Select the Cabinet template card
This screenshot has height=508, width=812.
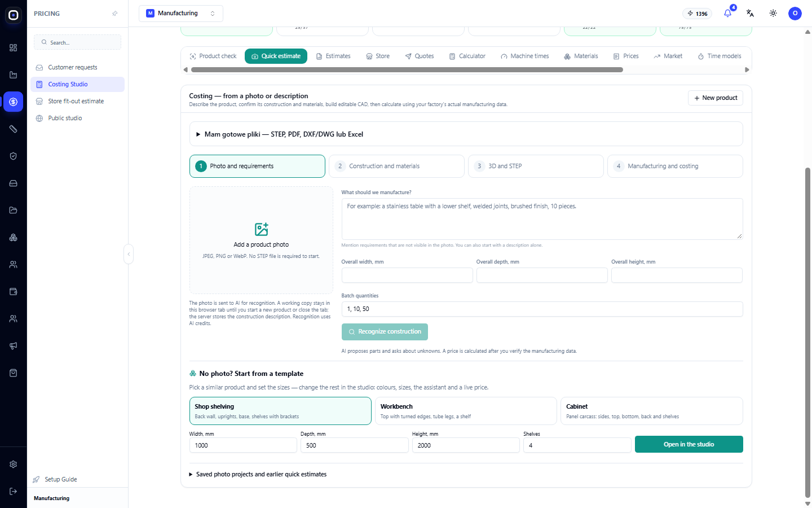(651, 411)
